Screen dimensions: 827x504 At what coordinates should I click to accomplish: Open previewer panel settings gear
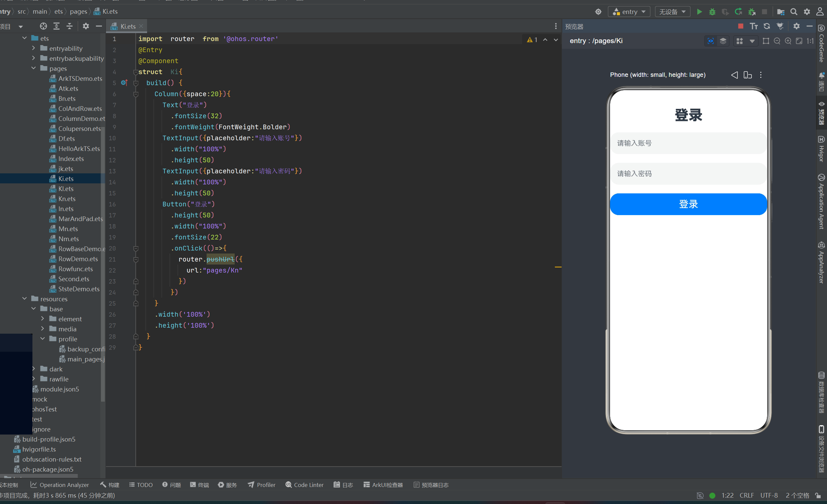coord(797,26)
